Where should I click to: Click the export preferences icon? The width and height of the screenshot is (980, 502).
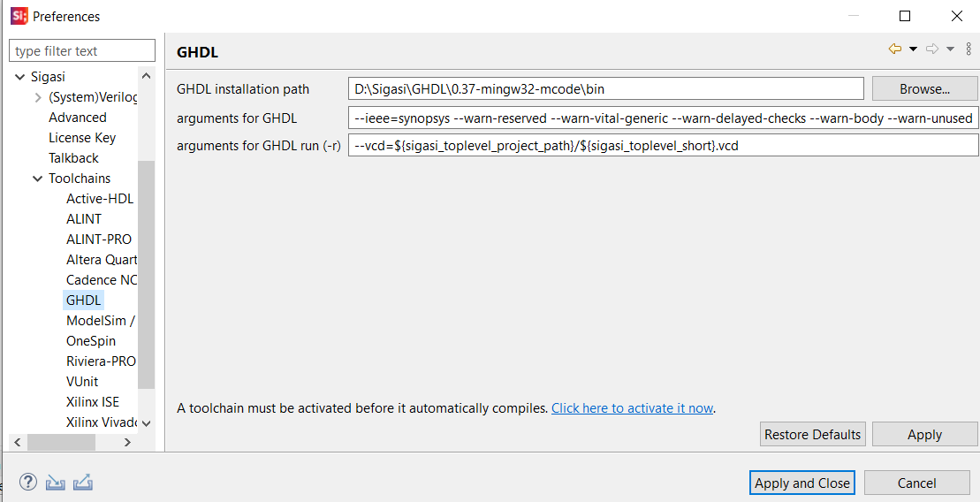[x=83, y=482]
